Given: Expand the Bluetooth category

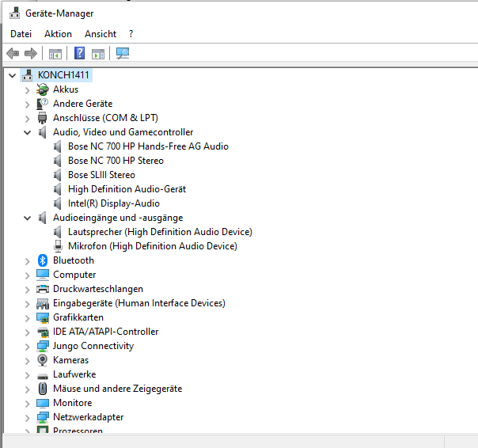Looking at the screenshot, I should click(28, 261).
